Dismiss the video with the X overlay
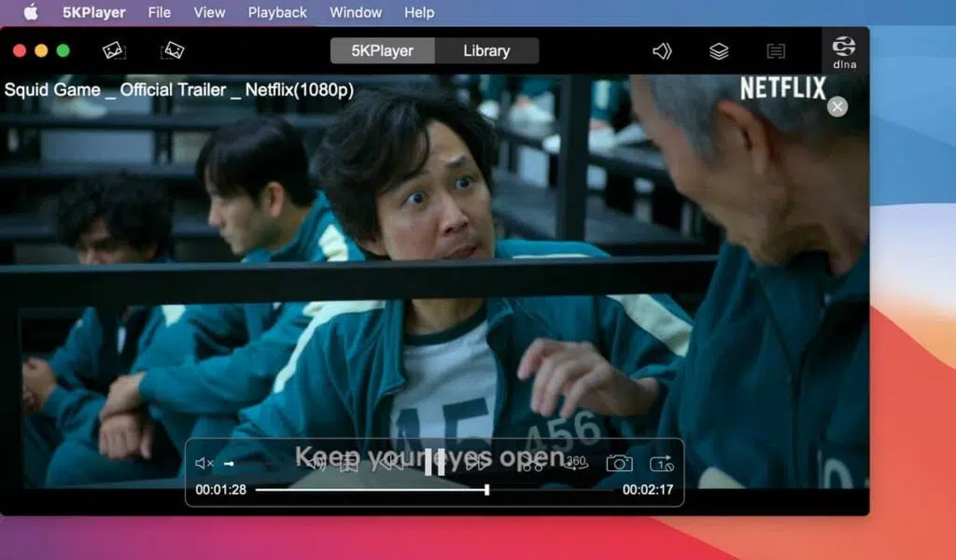This screenshot has width=956, height=560. pyautogui.click(x=837, y=106)
